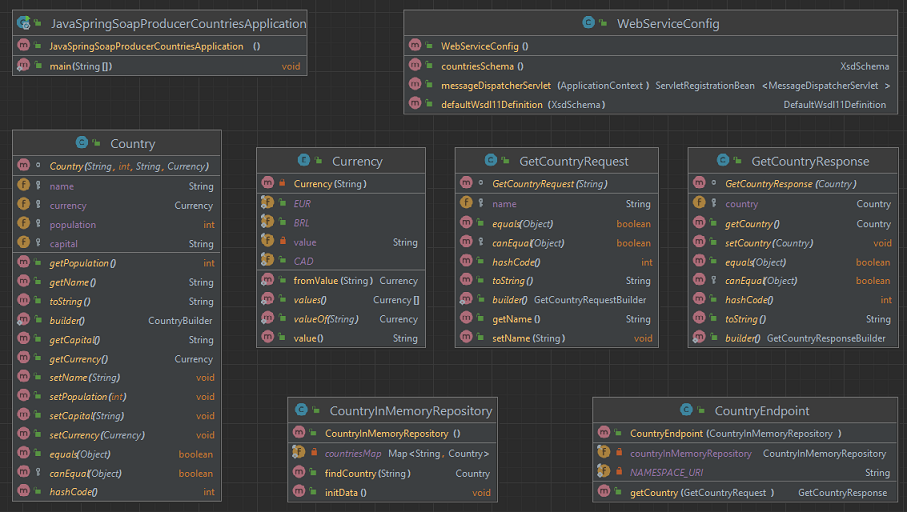
Task: Select the CountryEndpoint class title
Action: pyautogui.click(x=762, y=411)
